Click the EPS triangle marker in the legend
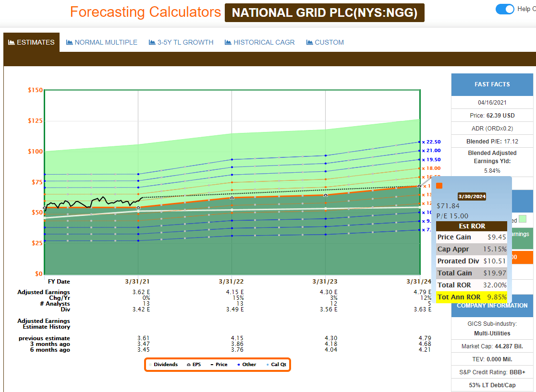The width and height of the screenshot is (536, 392). 188,365
